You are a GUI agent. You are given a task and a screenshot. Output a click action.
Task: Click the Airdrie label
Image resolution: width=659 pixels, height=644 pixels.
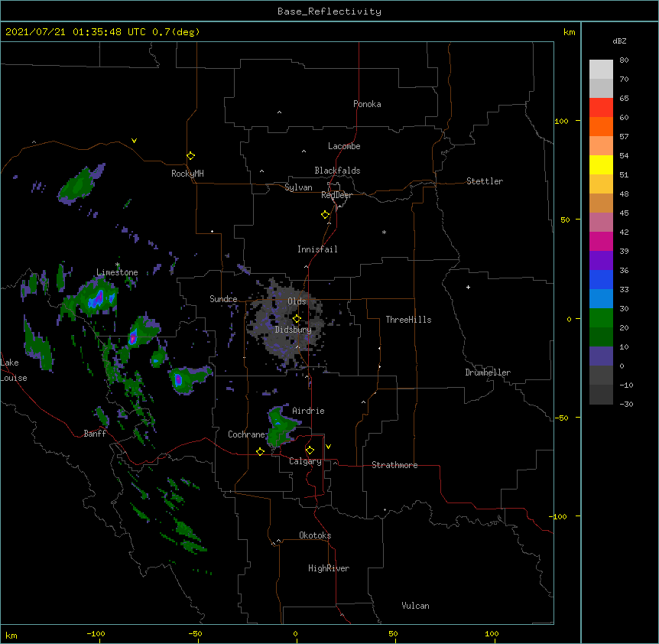(x=308, y=411)
